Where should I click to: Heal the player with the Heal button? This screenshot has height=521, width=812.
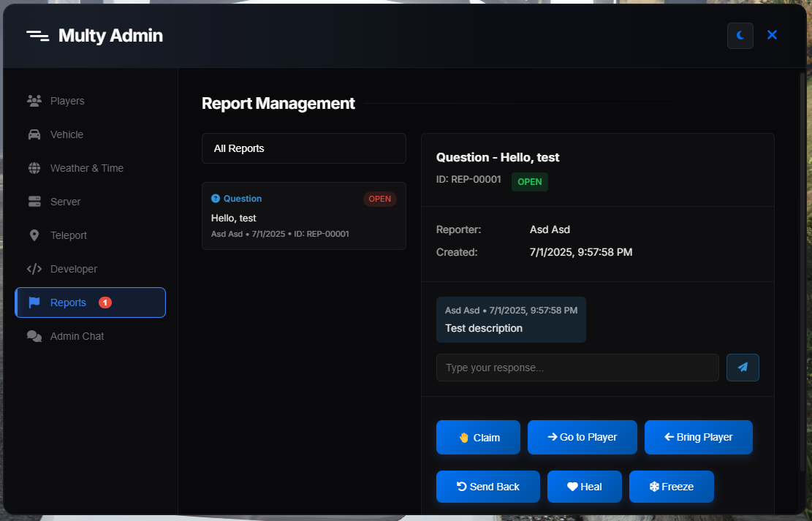click(x=584, y=487)
